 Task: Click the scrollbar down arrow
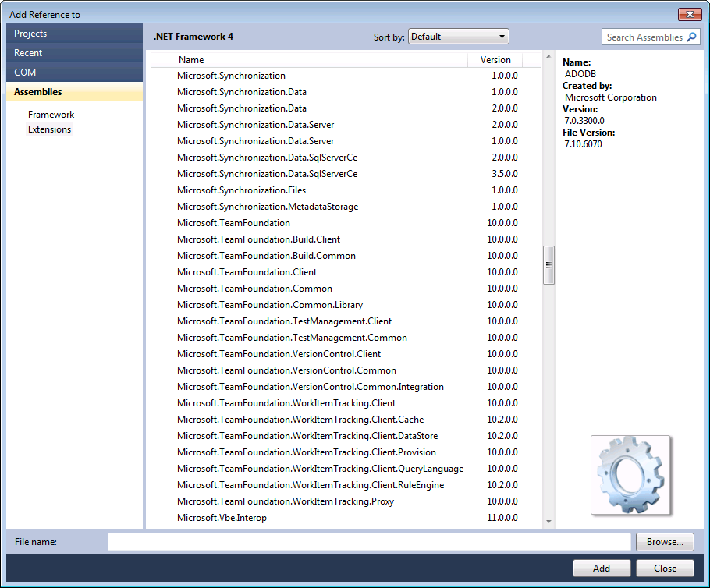[548, 522]
